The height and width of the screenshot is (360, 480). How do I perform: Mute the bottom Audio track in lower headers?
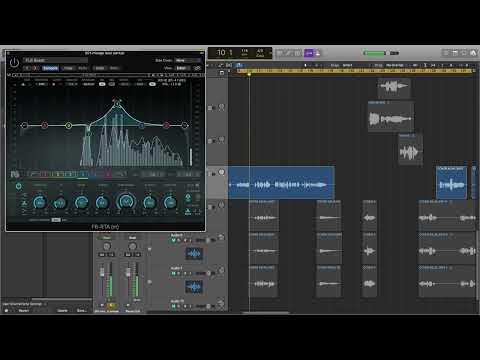[173, 306]
